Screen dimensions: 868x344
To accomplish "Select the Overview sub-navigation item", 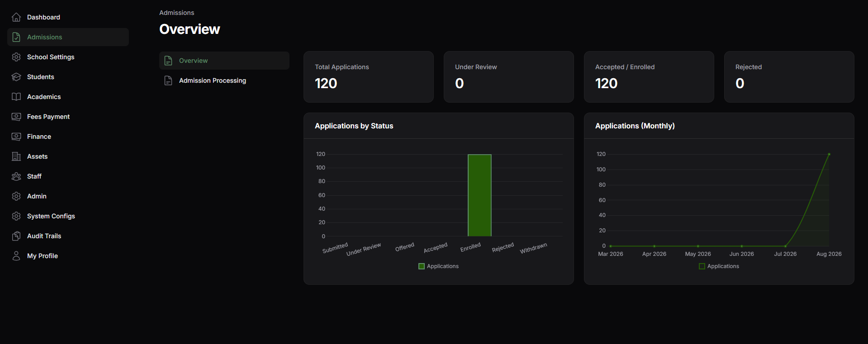I will click(x=224, y=61).
